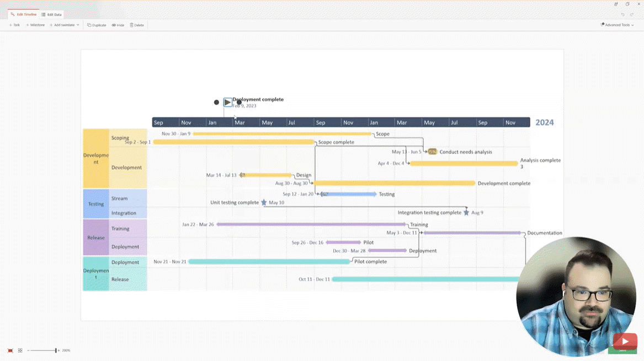Click the Duplicate button
Screen dimensions: 644x361
[x=97, y=25]
